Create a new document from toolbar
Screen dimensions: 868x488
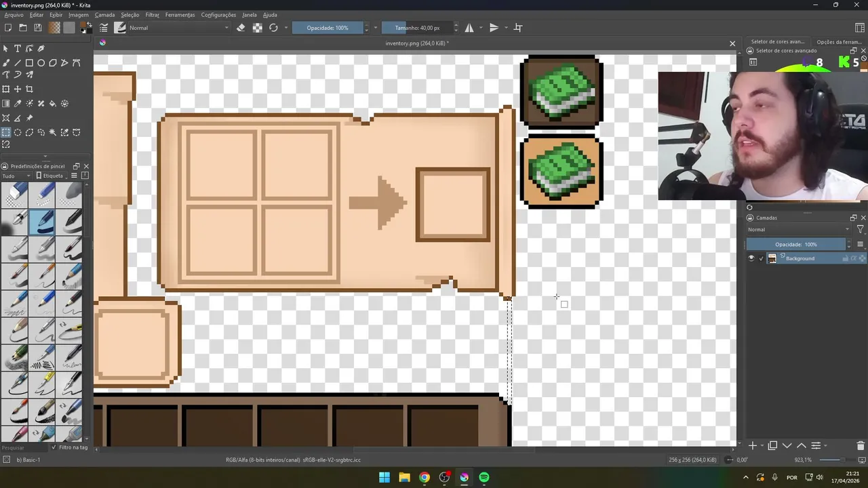pos(8,28)
